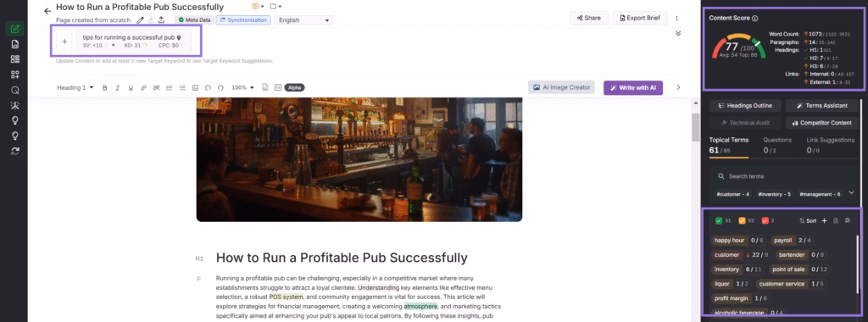868x322 pixels.
Task: Open the English language dropdown
Action: point(304,20)
